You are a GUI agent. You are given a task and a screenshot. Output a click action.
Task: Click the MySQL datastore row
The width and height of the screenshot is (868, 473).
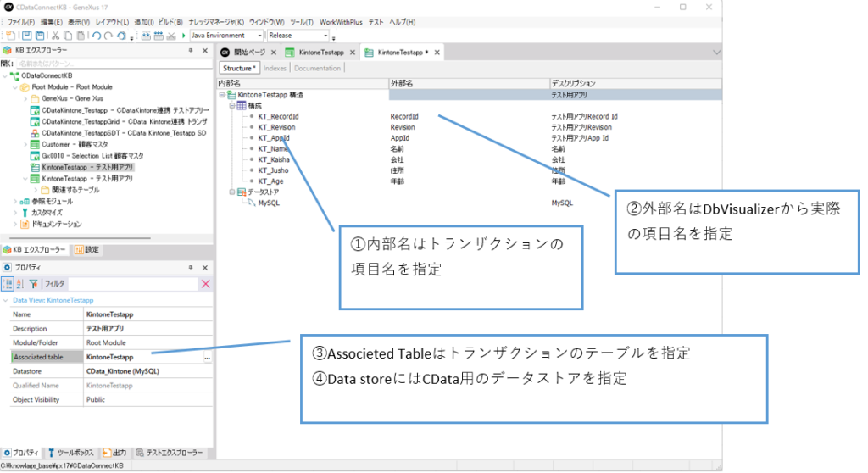(269, 203)
